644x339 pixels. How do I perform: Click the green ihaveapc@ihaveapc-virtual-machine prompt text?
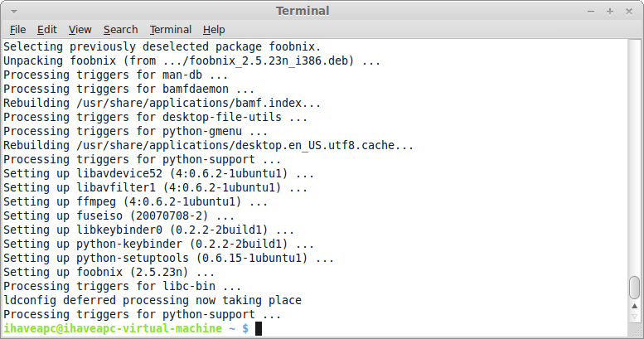click(113, 329)
